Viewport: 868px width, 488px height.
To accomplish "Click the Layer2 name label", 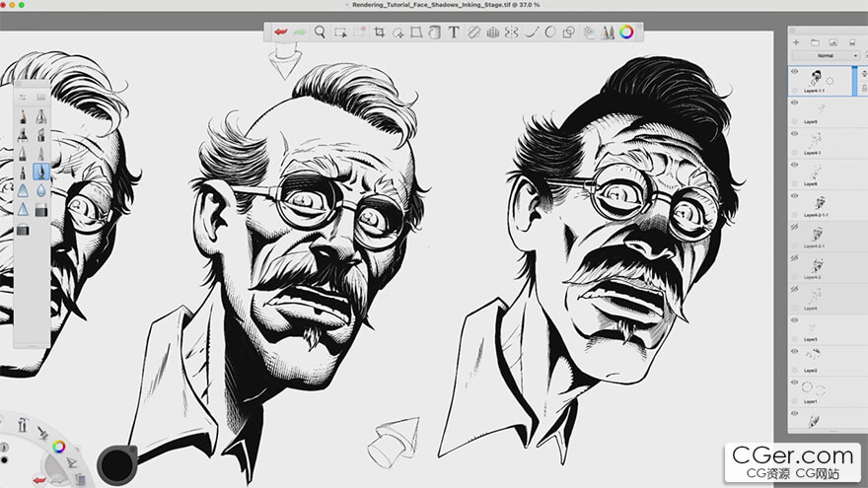I will [811, 370].
